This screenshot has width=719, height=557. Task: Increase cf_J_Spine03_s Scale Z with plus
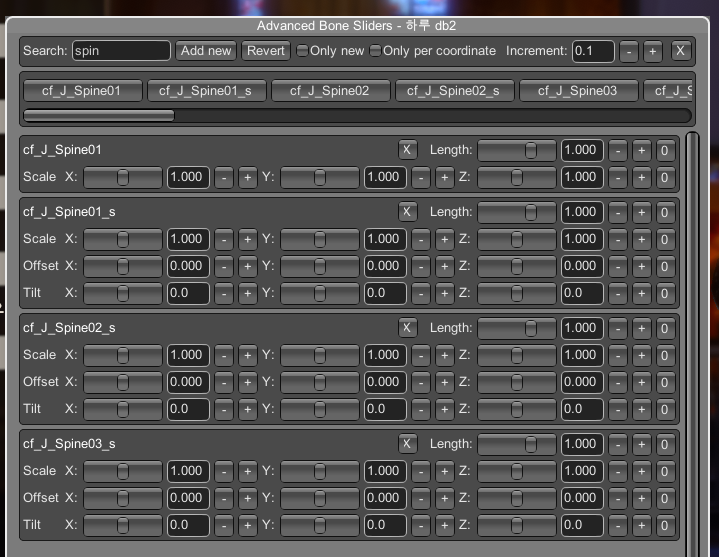(x=642, y=471)
